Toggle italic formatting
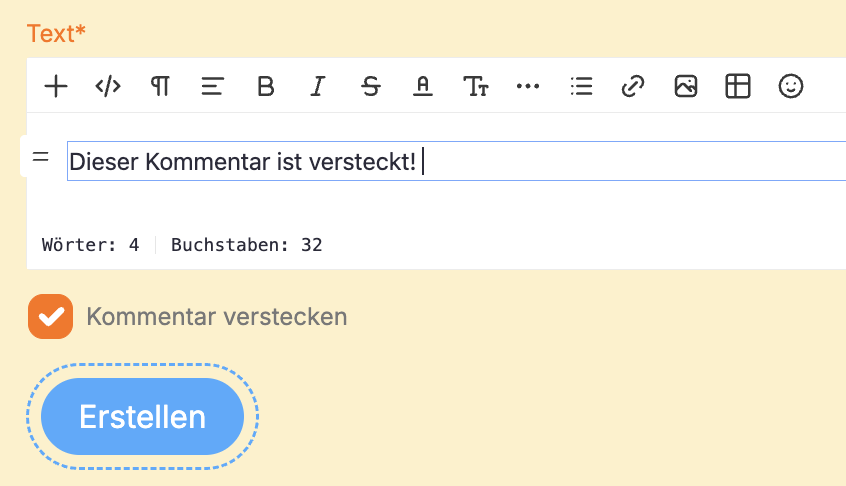The image size is (846, 486). pos(318,87)
